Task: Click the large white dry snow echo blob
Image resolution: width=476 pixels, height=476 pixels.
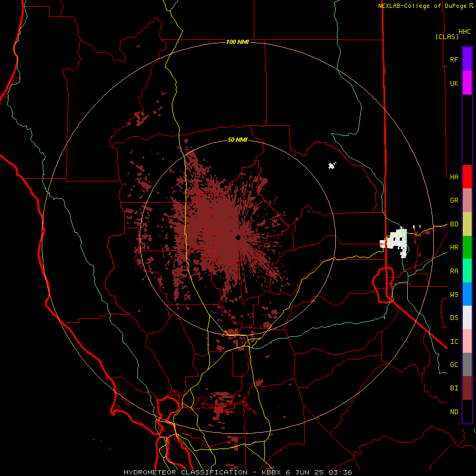Action: tap(395, 242)
